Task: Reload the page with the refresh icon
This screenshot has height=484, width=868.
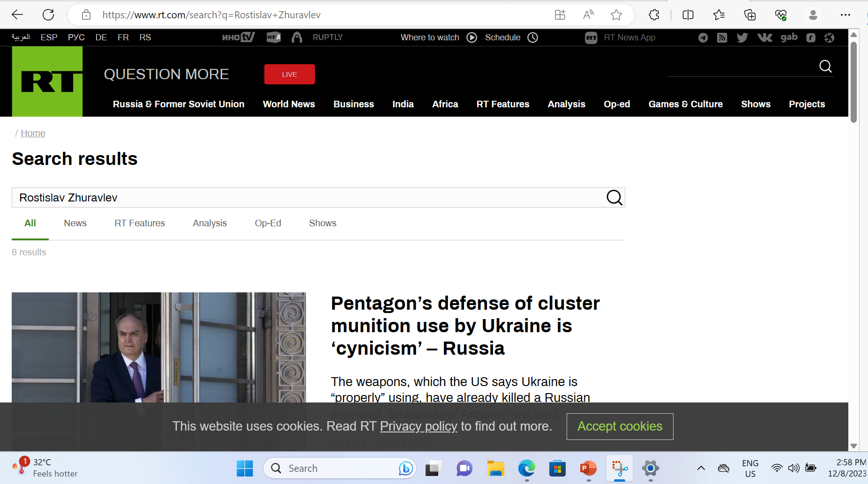Action: pos(48,15)
